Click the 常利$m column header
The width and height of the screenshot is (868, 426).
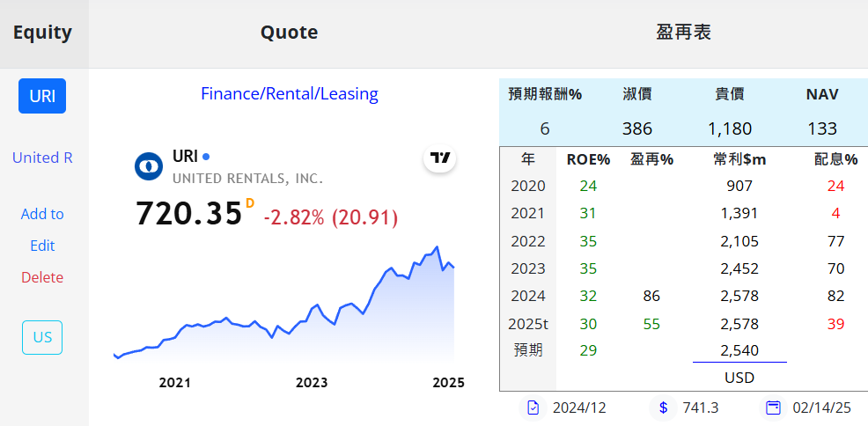pos(739,160)
